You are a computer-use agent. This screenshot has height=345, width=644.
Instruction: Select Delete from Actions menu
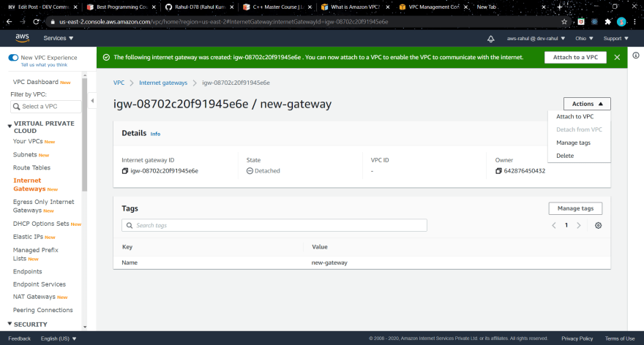click(565, 156)
